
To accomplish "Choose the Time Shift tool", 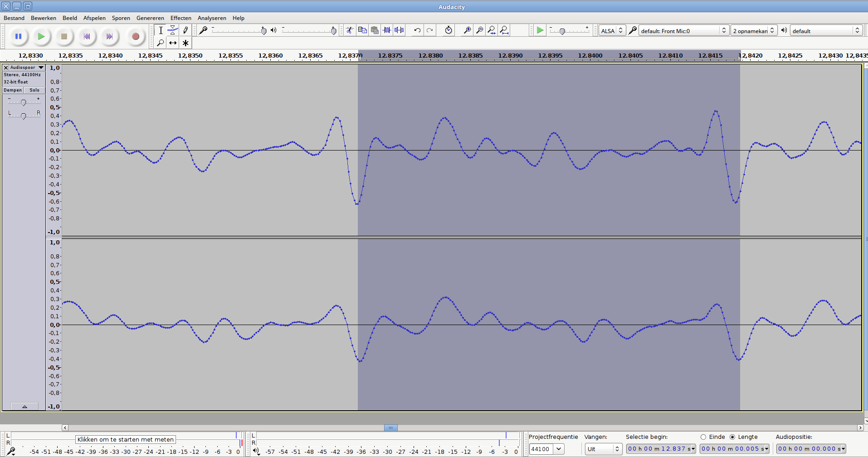I will [x=173, y=43].
